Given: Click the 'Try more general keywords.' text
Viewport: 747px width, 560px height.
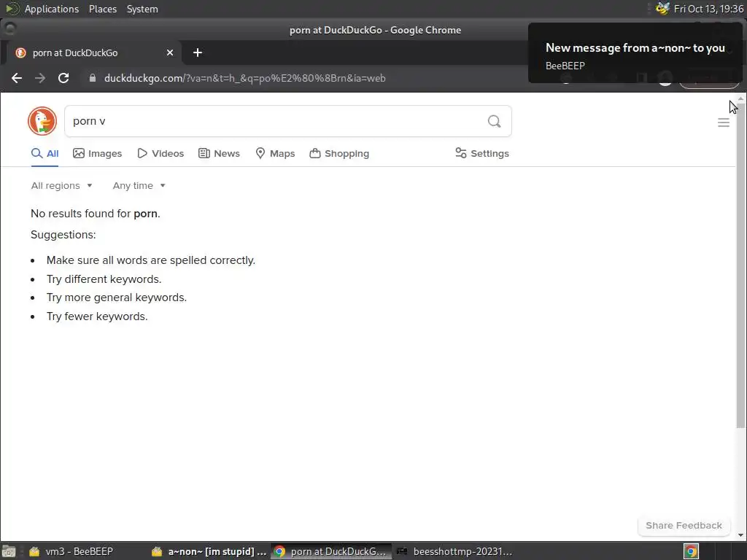Looking at the screenshot, I should coord(117,297).
